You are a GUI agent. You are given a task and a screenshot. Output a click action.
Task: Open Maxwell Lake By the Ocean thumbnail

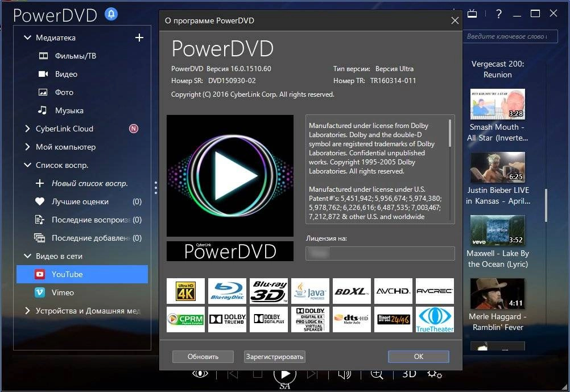click(497, 230)
